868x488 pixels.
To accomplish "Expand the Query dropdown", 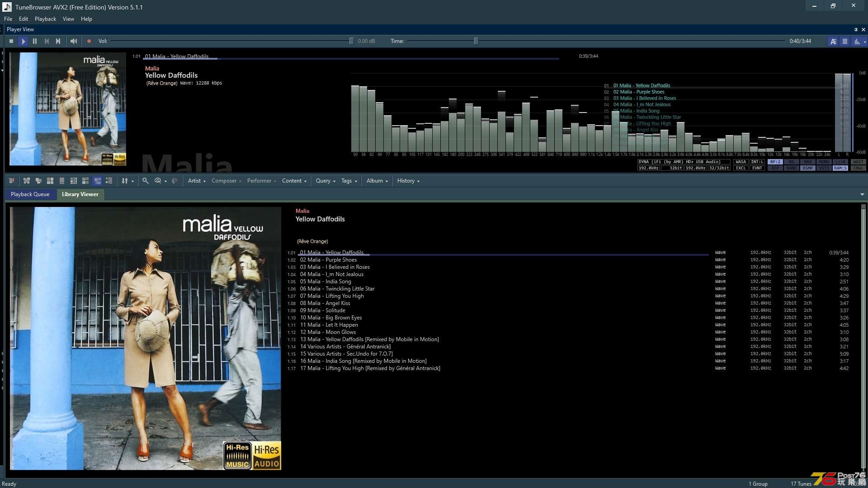I will pyautogui.click(x=325, y=181).
